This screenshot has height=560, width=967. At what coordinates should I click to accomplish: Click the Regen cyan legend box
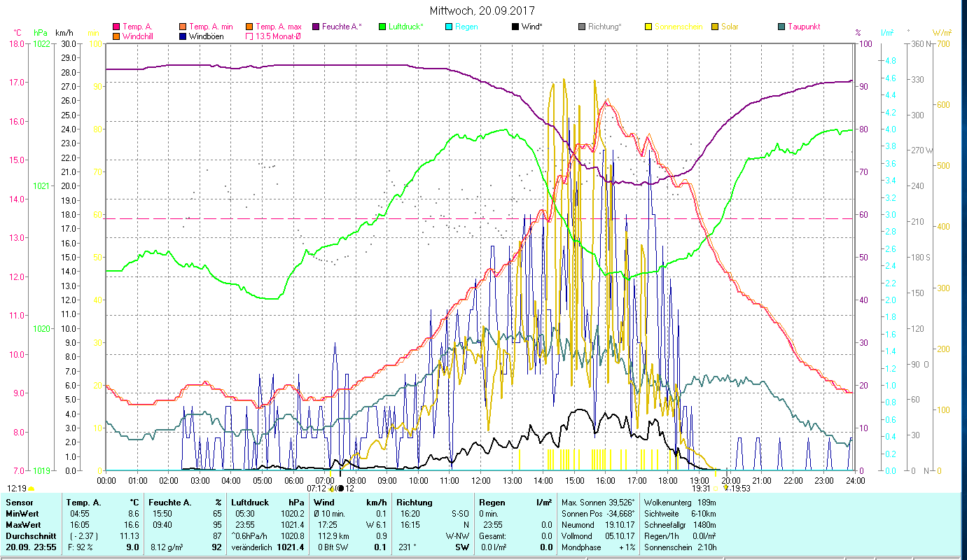(449, 27)
